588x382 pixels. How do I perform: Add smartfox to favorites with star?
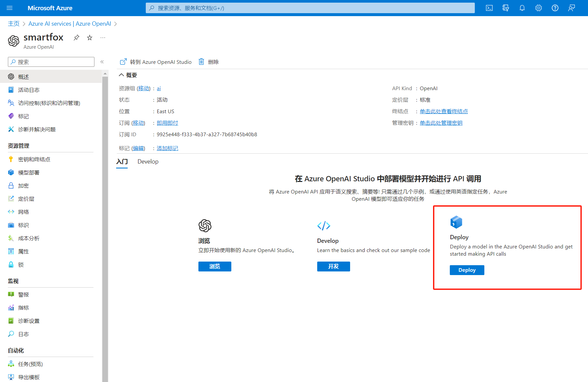point(89,38)
